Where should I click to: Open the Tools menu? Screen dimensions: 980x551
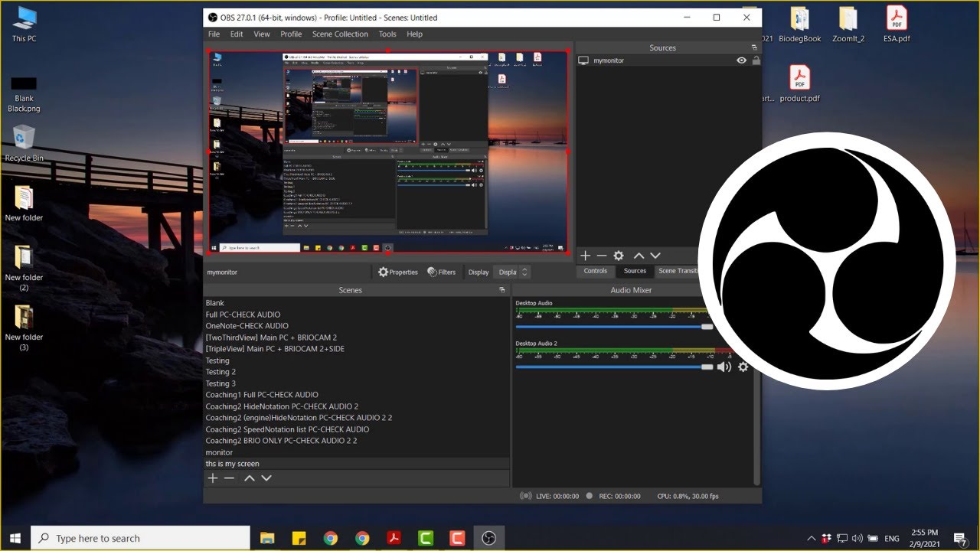(387, 34)
